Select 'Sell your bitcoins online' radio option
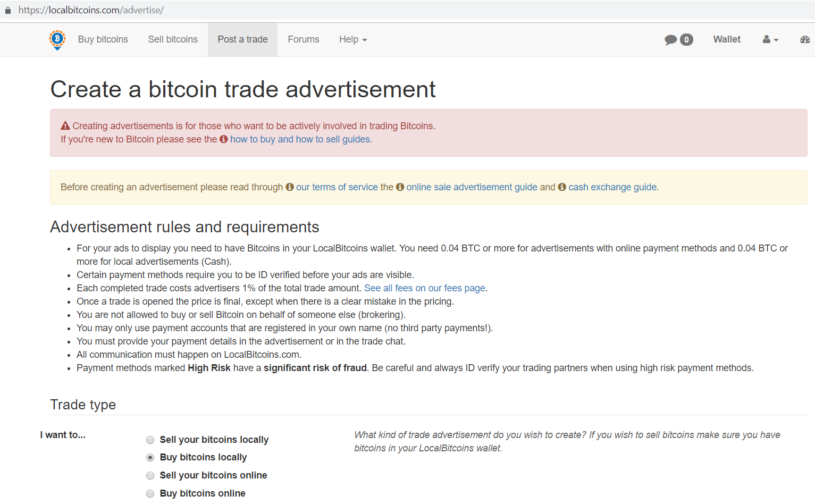Image resolution: width=815 pixels, height=504 pixels. (x=150, y=476)
